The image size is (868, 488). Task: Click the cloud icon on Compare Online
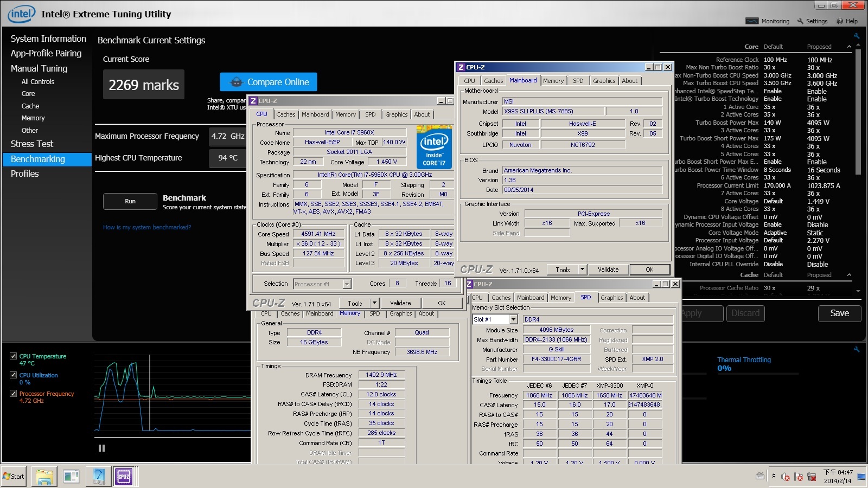237,82
